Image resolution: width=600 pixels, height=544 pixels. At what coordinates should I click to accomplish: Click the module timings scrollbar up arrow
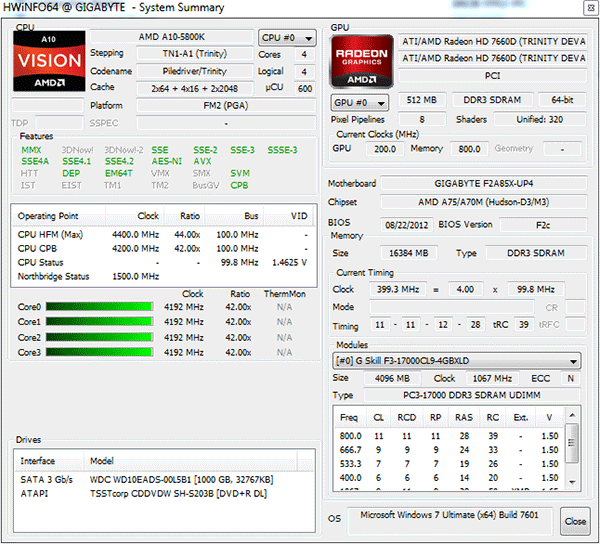click(572, 415)
